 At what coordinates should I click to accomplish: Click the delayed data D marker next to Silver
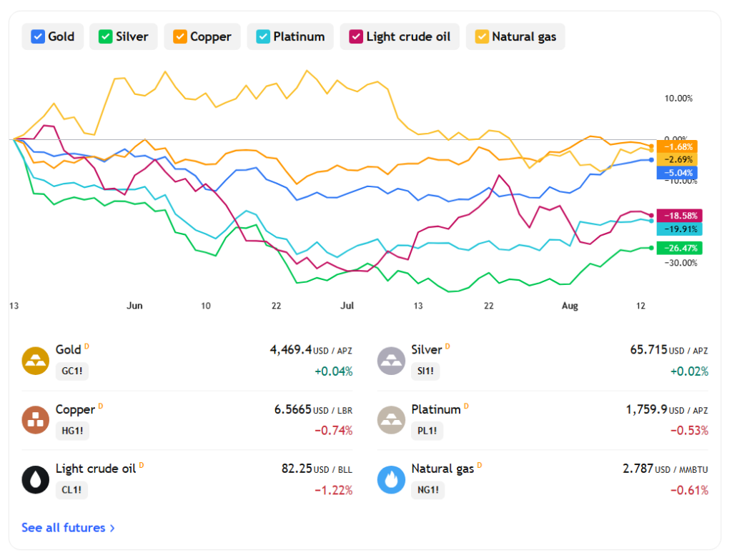pyautogui.click(x=447, y=346)
